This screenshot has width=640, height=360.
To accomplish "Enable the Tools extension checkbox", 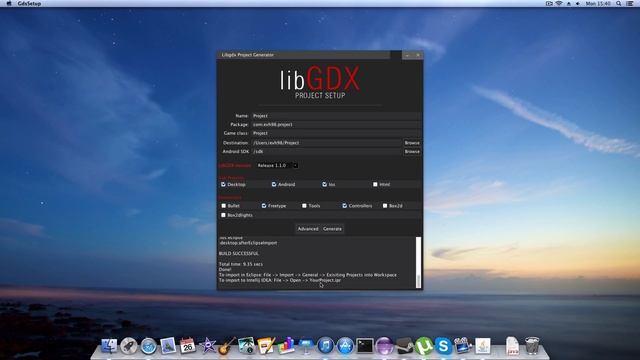I will tap(304, 206).
